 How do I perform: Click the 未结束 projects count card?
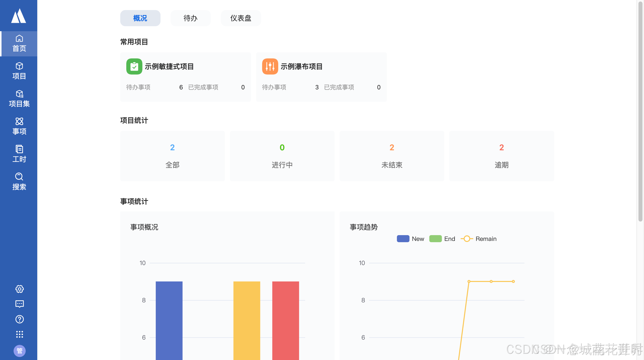(x=392, y=156)
